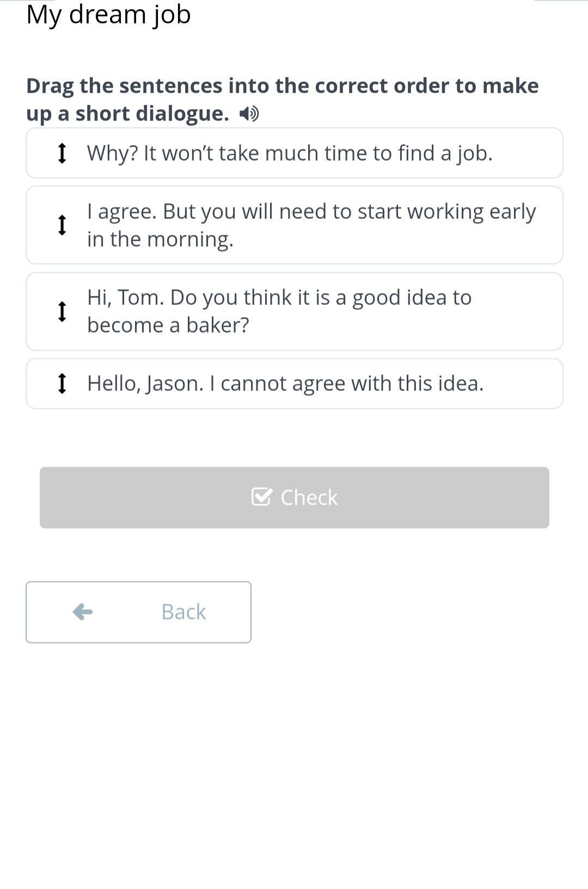Click the left arrow icon in Back button
588x889 pixels.
83,612
